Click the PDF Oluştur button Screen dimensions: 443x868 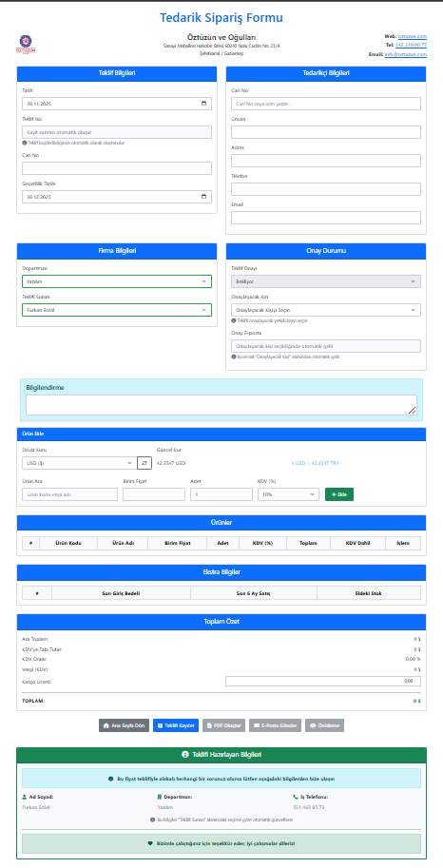coord(223,725)
